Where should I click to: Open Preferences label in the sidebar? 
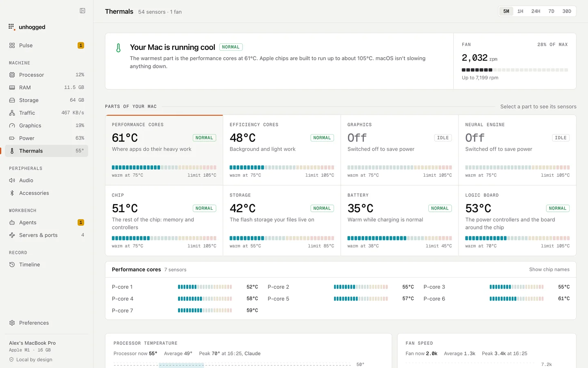(x=34, y=323)
